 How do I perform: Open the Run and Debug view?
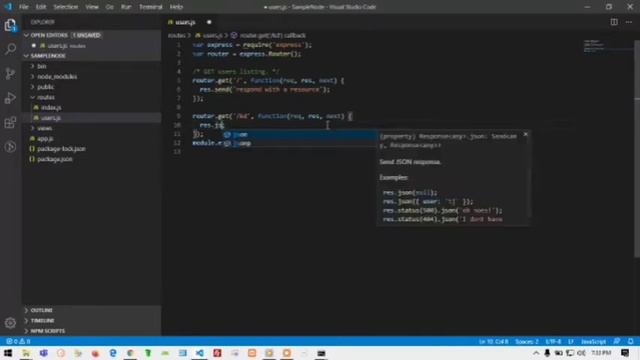click(10, 98)
